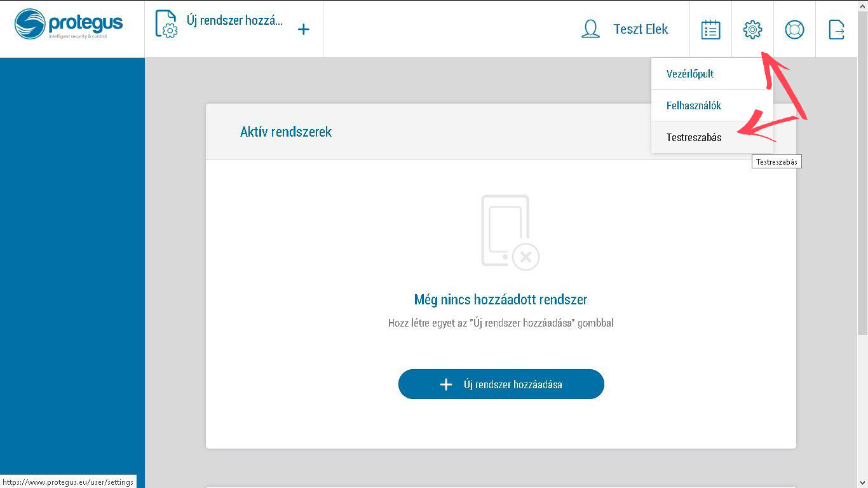Open the events list icon
This screenshot has height=488, width=868.
(710, 29)
